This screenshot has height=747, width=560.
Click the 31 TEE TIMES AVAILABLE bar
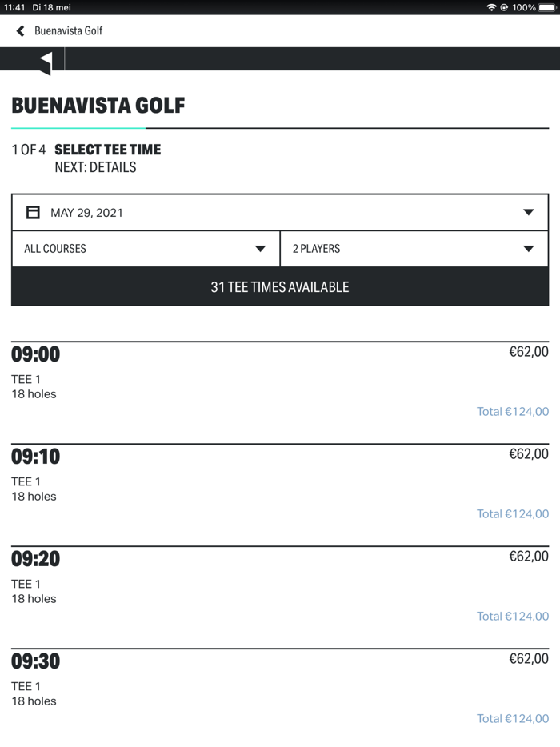click(x=279, y=286)
